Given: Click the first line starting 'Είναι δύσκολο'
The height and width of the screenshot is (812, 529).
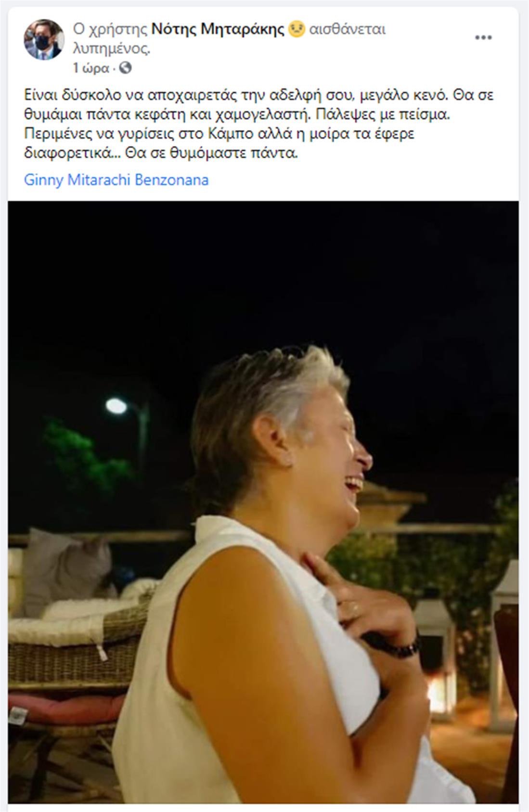Looking at the screenshot, I should click(x=259, y=95).
